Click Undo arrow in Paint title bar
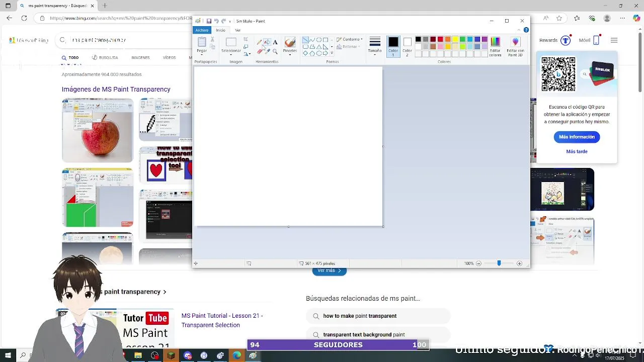Image resolution: width=644 pixels, height=362 pixels. 216,21
